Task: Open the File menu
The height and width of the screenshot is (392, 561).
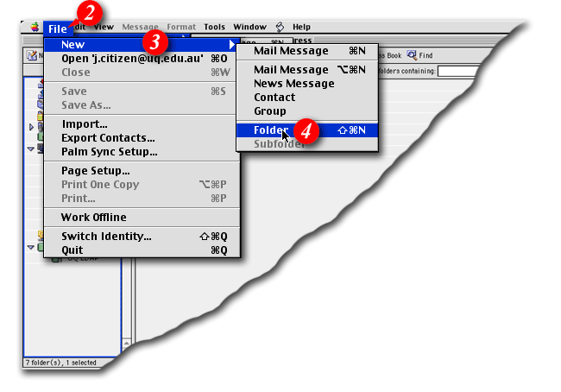Action: coord(58,28)
